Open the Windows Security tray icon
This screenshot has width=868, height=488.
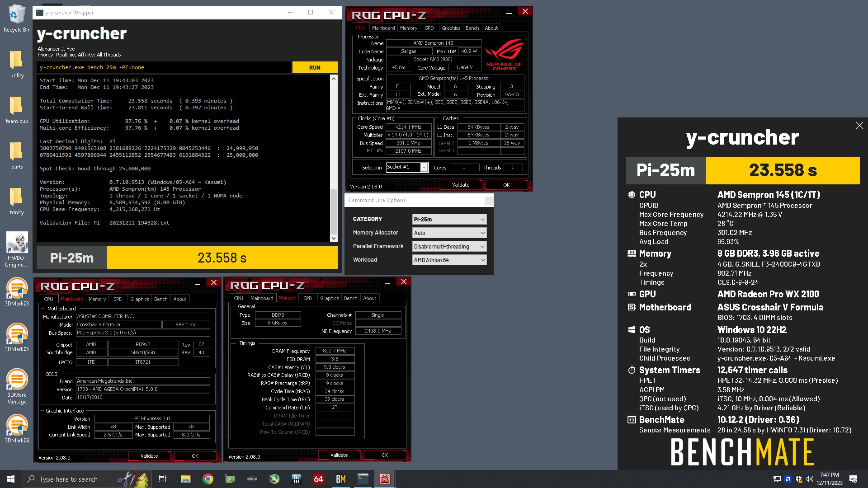799,479
